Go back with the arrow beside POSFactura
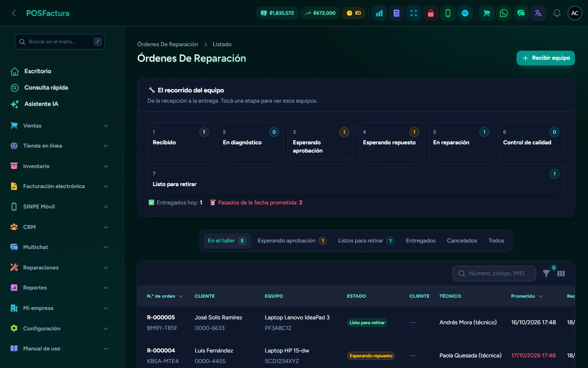588x368 pixels. [14, 13]
